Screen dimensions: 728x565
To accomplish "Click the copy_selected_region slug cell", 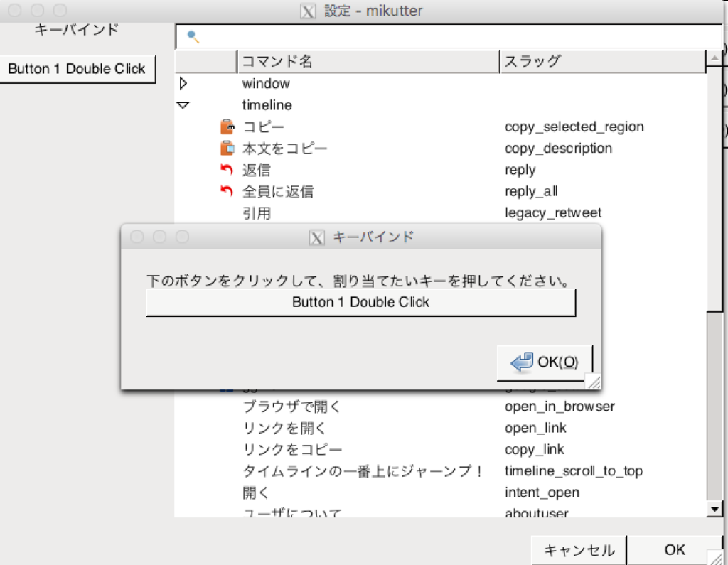I will 574,127.
